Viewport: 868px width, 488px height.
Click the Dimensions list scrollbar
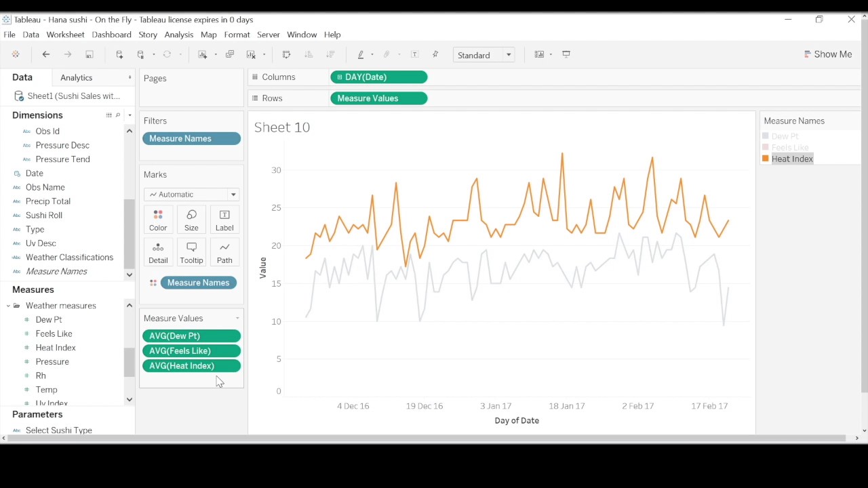click(130, 234)
